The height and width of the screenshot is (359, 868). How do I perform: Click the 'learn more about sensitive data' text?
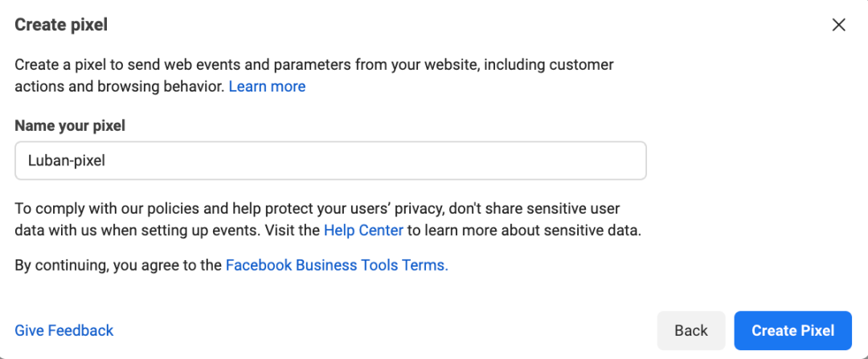click(524, 231)
